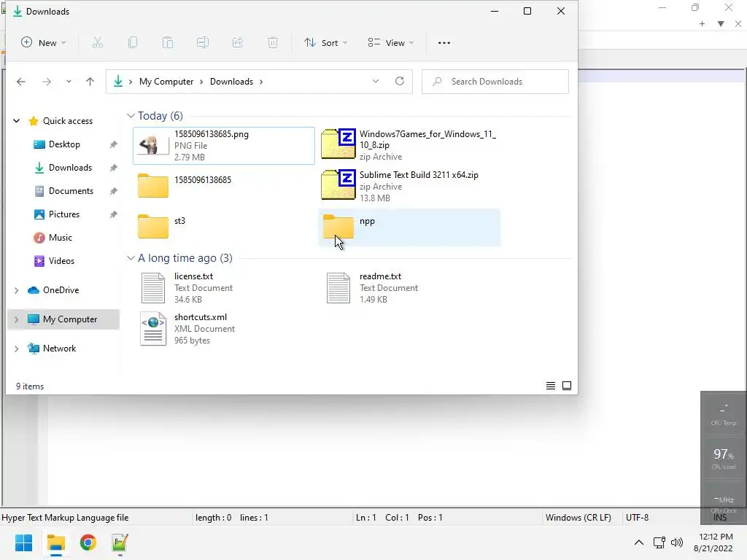This screenshot has width=747, height=560.
Task: Select Sublime Text Build 3211 x64.zip
Action: (409, 186)
